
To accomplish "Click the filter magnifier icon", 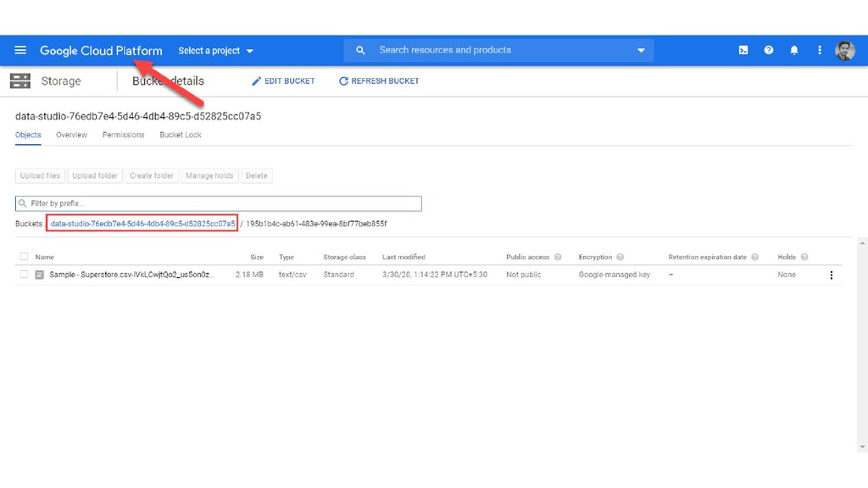I will (23, 203).
